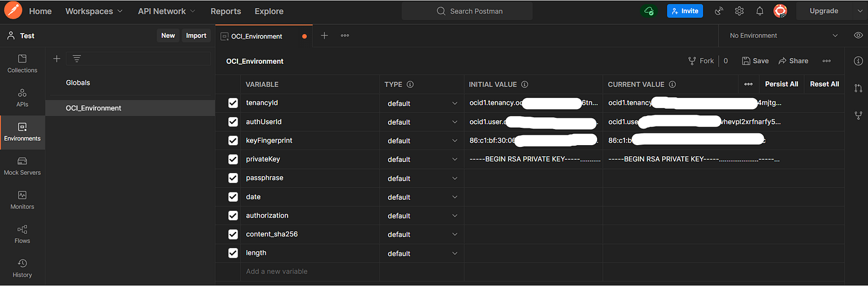Open Monitors in the sidebar
Viewport: 868px width, 286px height.
(x=22, y=200)
